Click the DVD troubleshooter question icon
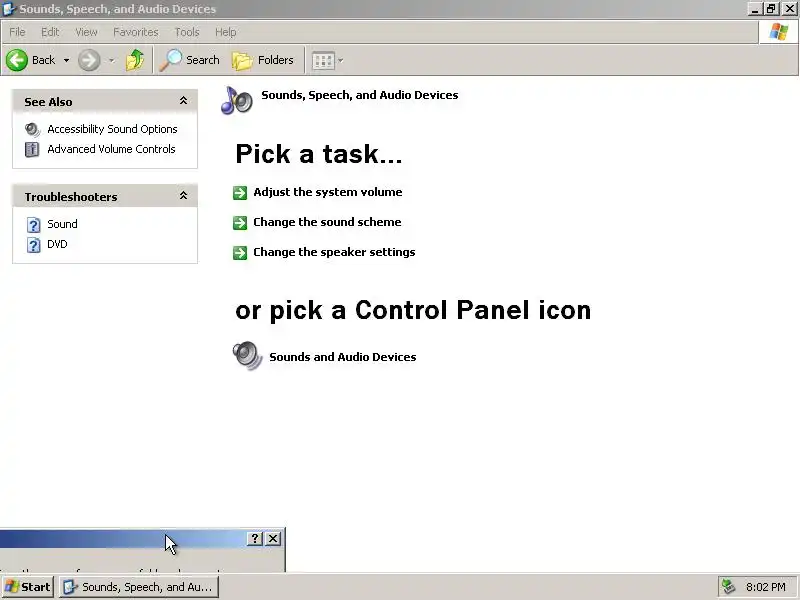The height and width of the screenshot is (600, 800). [33, 245]
